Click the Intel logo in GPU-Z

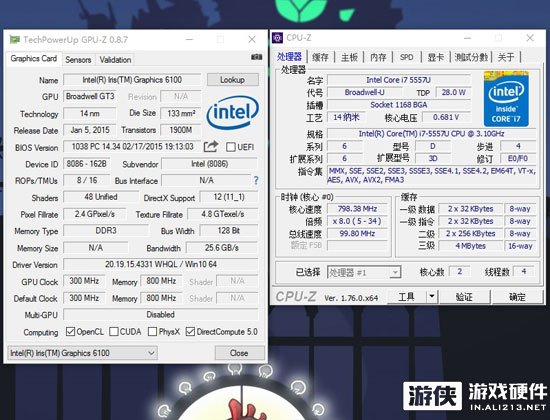coord(233,112)
